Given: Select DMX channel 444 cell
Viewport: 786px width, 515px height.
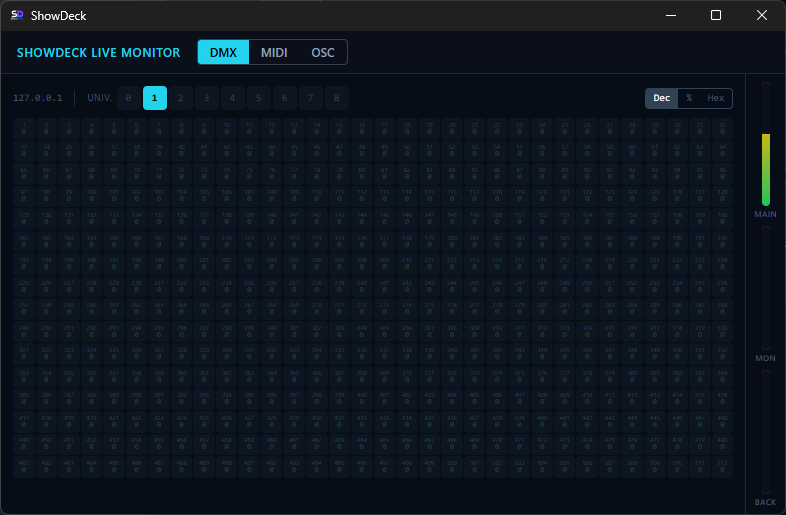Looking at the screenshot, I should tap(632, 421).
